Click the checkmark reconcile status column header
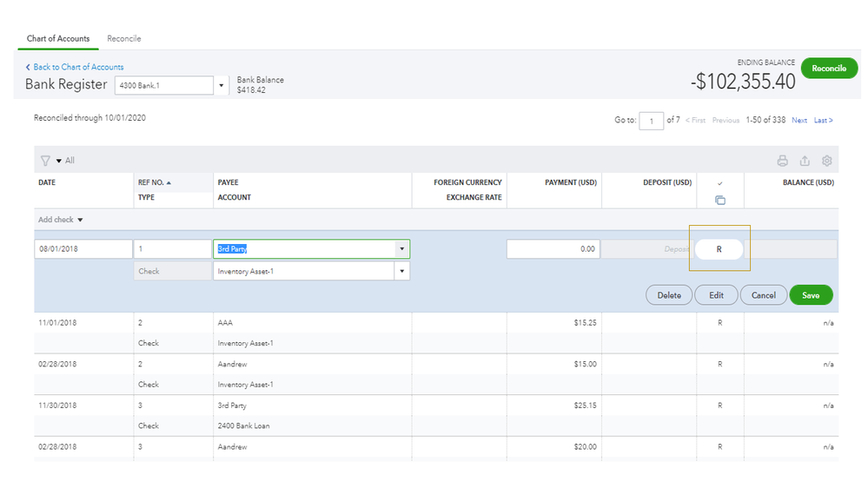The height and width of the screenshot is (488, 868). (x=719, y=183)
